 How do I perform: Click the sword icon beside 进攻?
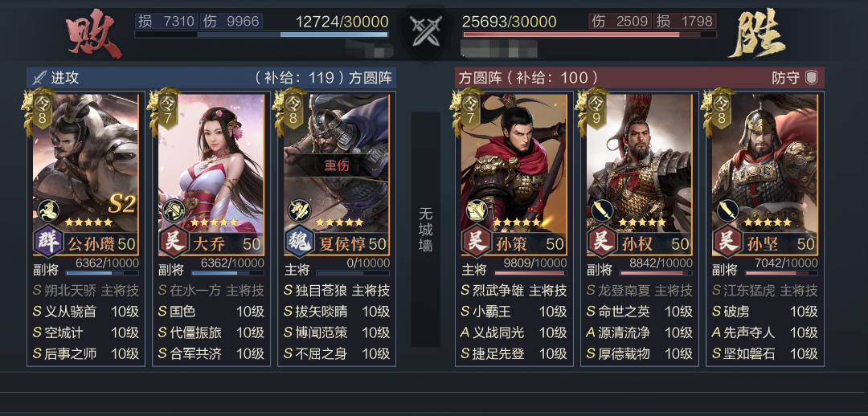(x=40, y=78)
